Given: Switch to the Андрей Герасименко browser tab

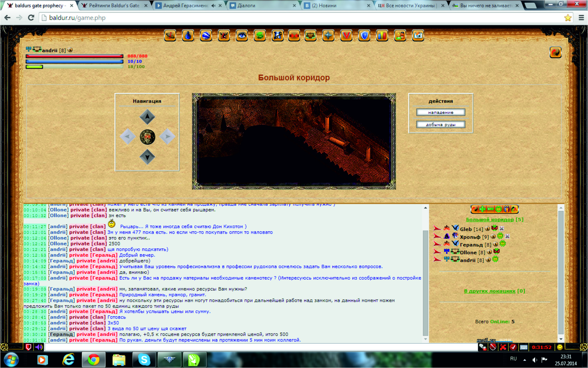Looking at the screenshot, I should click(x=189, y=5).
